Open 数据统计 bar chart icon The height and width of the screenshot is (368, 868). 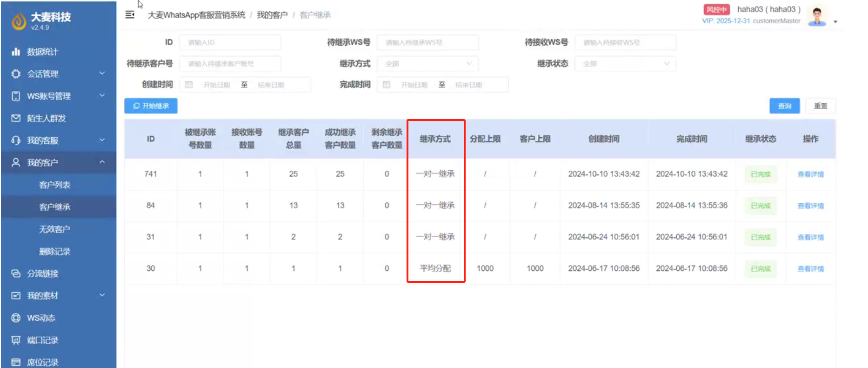[x=16, y=52]
